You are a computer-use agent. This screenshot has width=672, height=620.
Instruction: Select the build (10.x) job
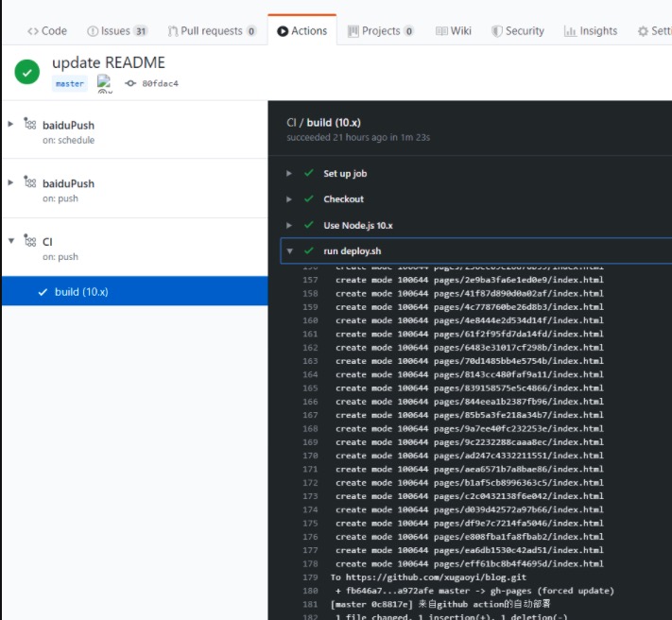point(80,292)
